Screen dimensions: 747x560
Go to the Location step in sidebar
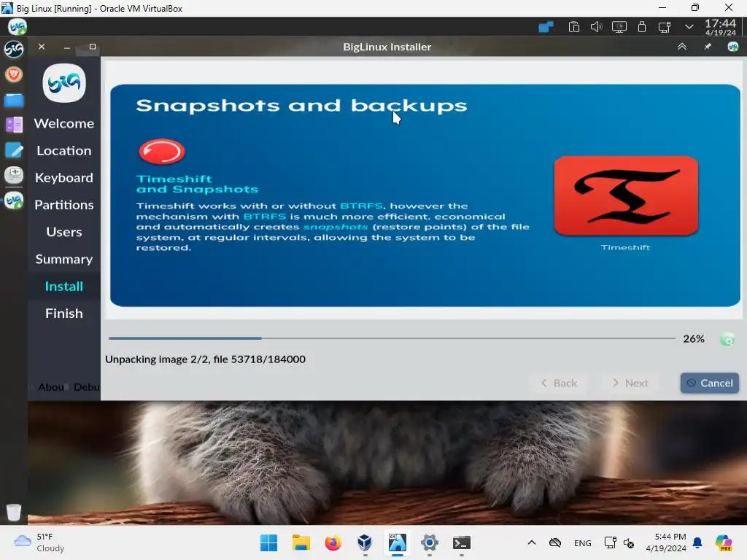[64, 150]
